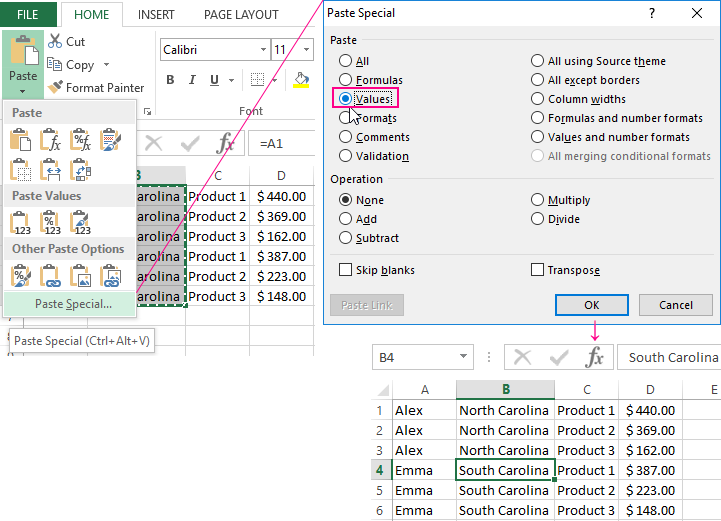Toggle Bold formatting in the ribbon
The image size is (721, 521).
point(170,80)
